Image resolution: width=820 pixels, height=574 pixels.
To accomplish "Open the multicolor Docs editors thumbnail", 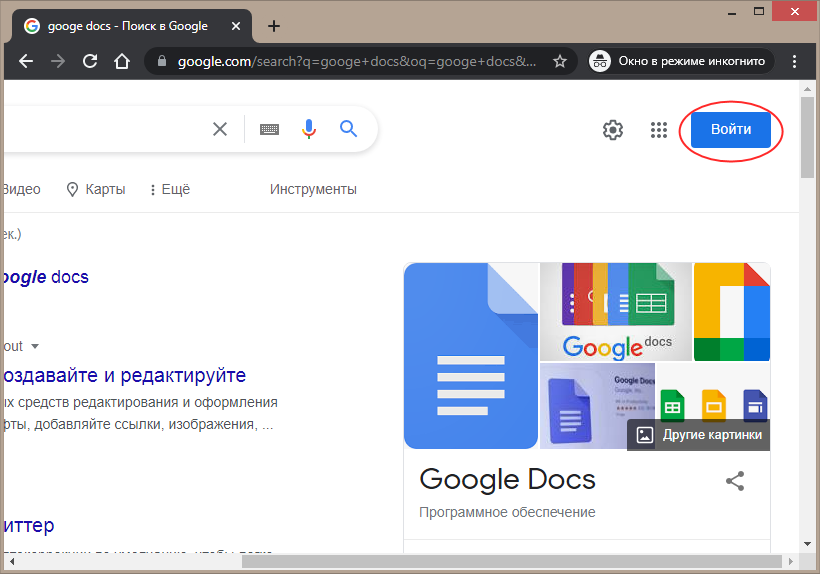I will 732,312.
